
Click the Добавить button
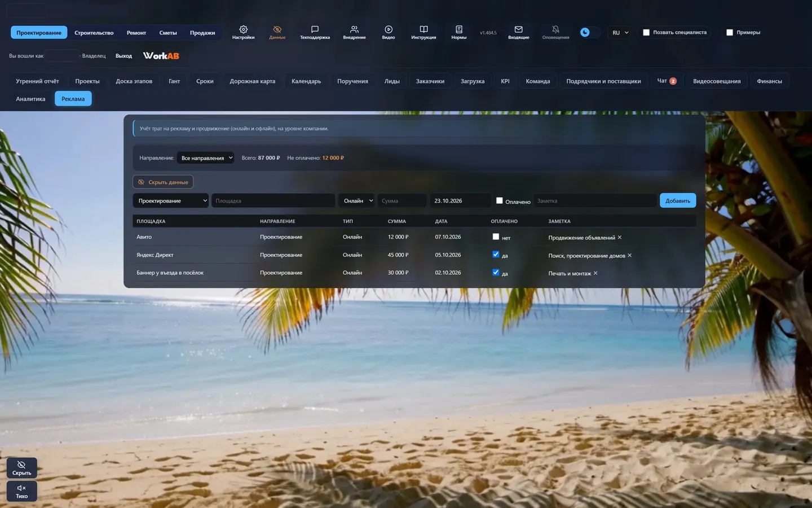(678, 200)
